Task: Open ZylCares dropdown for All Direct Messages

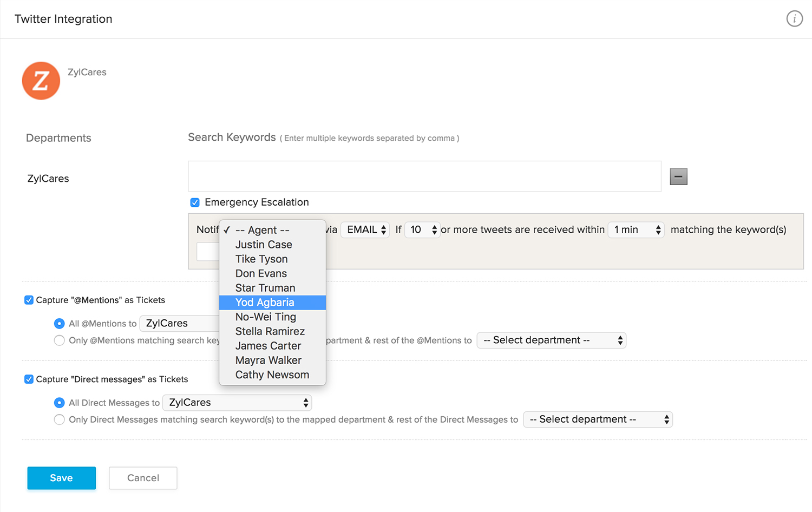Action: click(237, 403)
